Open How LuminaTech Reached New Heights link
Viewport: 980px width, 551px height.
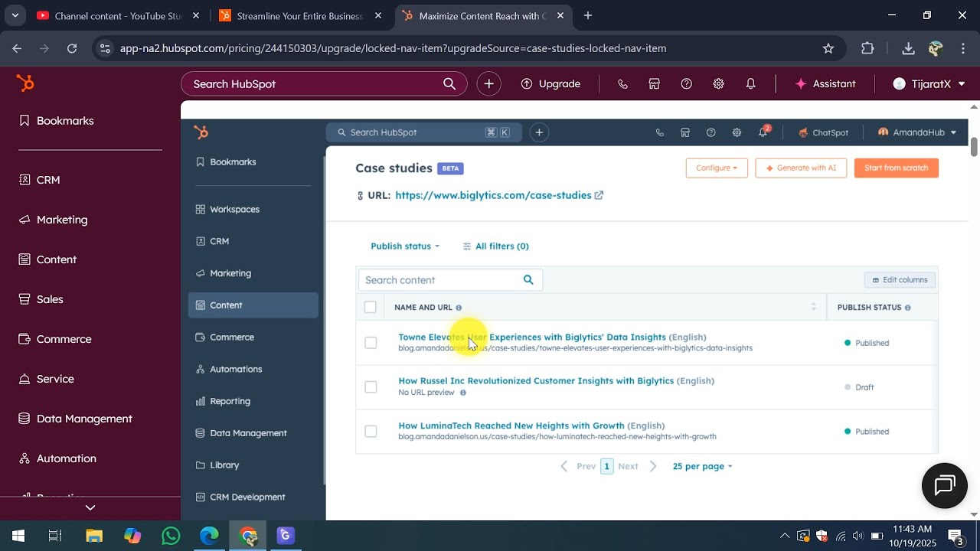511,425
